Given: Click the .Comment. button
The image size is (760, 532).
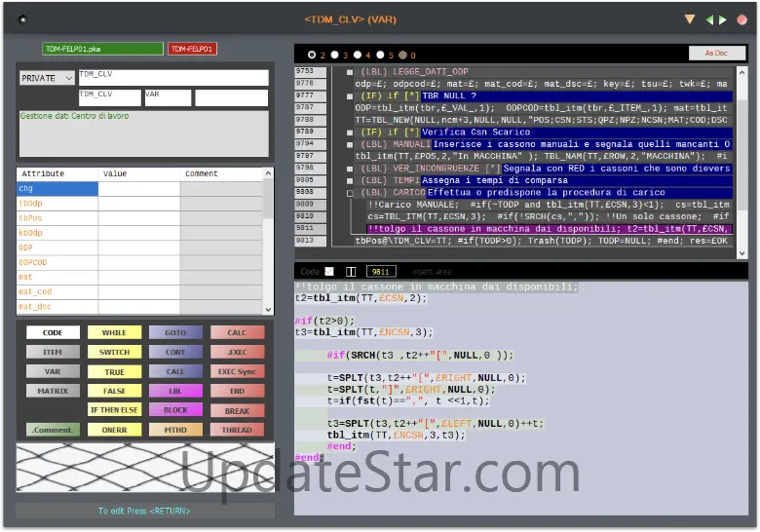Looking at the screenshot, I should [53, 430].
